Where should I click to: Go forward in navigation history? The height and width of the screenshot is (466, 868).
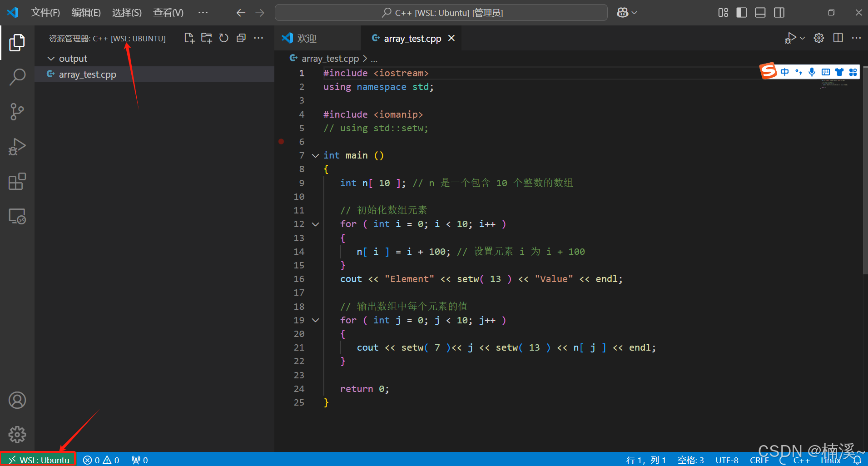click(260, 13)
